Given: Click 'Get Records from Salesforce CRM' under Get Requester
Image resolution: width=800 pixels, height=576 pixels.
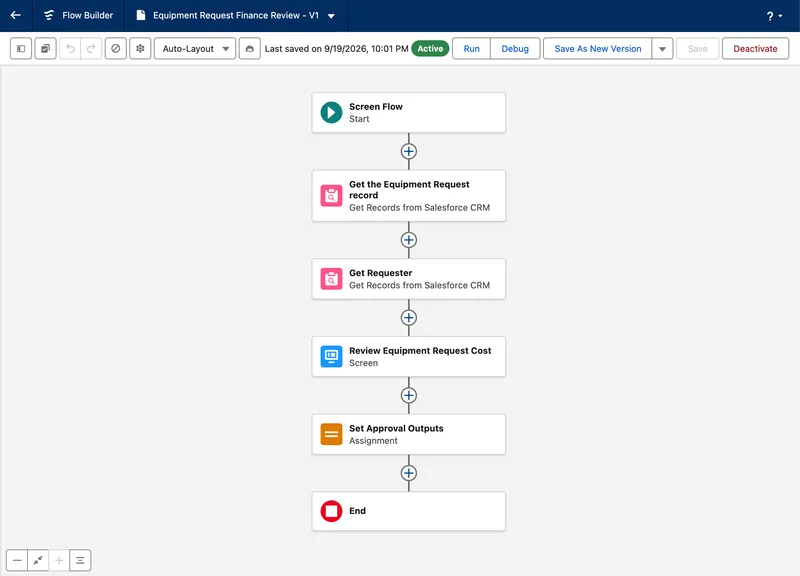Looking at the screenshot, I should (x=419, y=285).
